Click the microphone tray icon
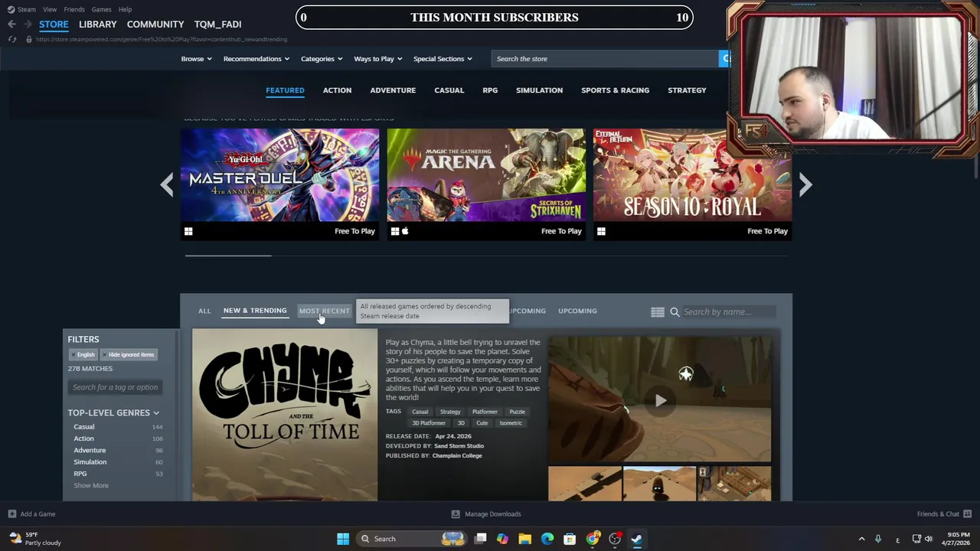980x551 pixels. click(x=878, y=539)
